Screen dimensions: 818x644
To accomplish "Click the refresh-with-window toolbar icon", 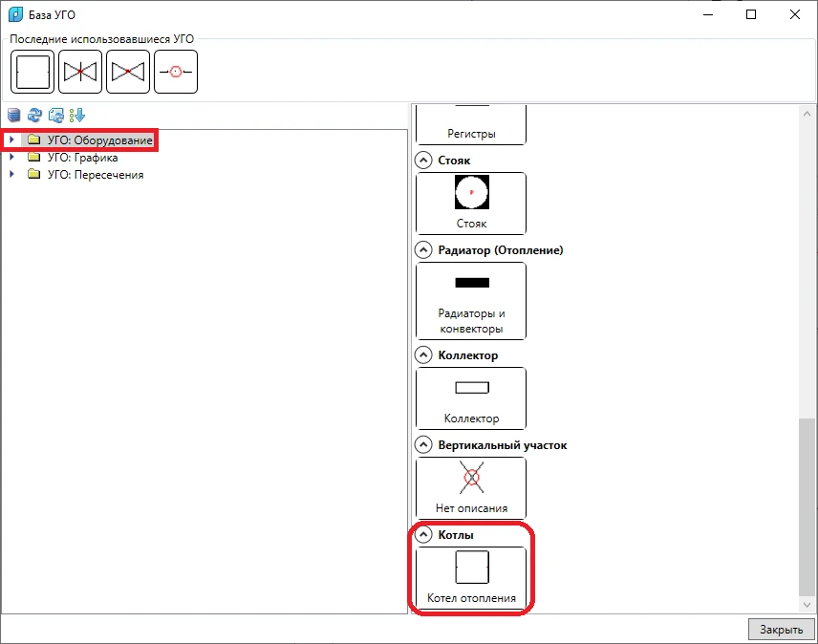I will (56, 115).
